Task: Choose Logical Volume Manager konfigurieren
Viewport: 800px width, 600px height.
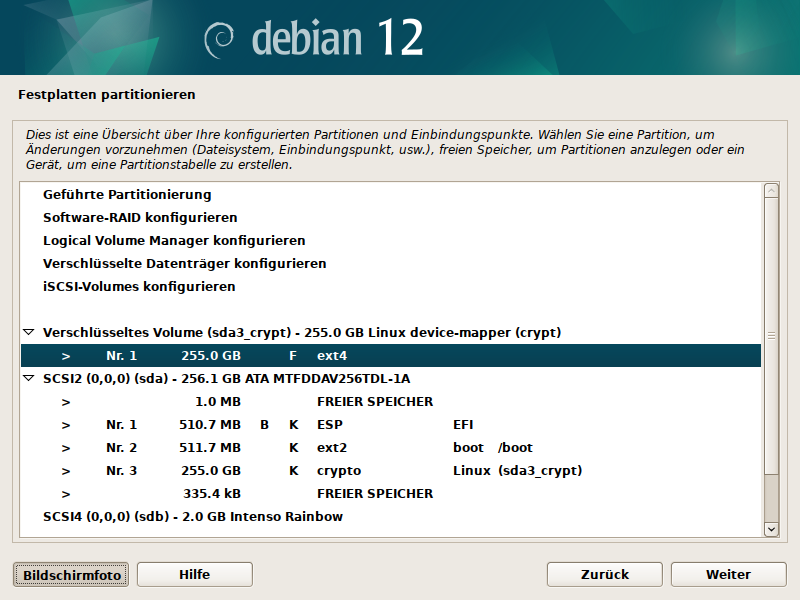Action: pos(174,240)
